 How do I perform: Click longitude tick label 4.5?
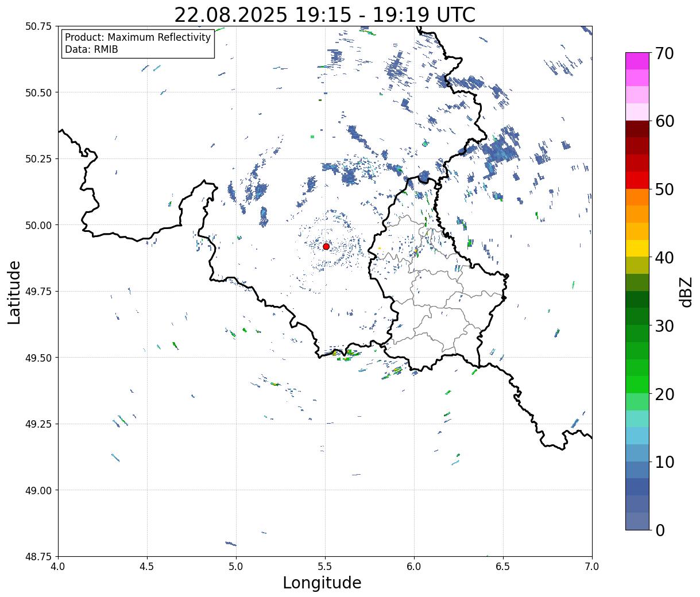(x=147, y=567)
